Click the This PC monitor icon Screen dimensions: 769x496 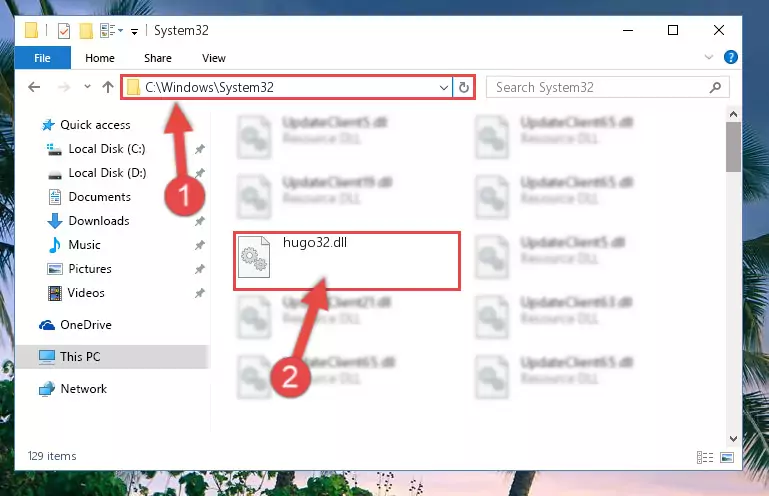(x=47, y=357)
